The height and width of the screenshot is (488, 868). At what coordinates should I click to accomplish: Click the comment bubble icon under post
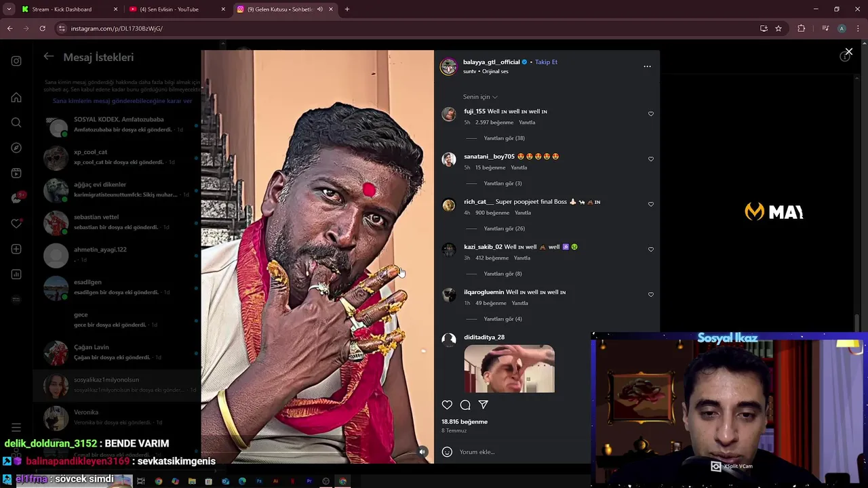465,405
